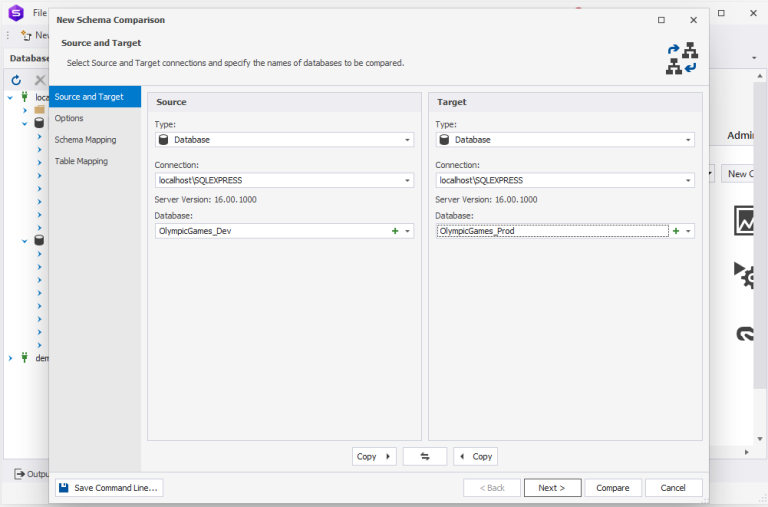Click the schema comparison icon in dialog header
This screenshot has height=507, width=768.
(x=682, y=59)
